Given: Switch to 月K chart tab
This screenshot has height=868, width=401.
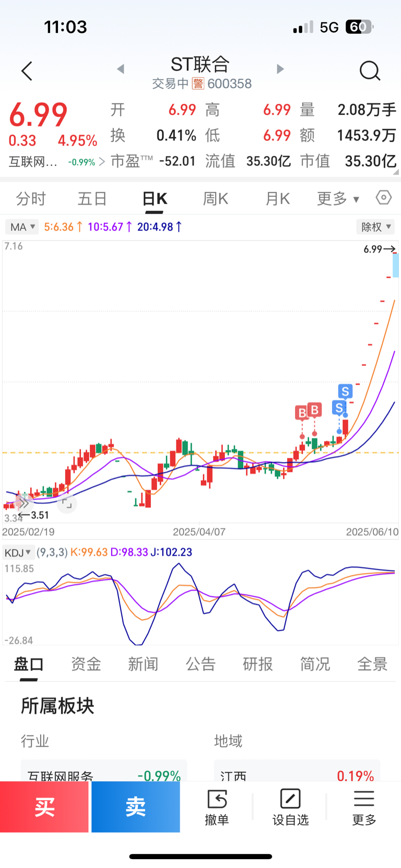Looking at the screenshot, I should (x=277, y=199).
